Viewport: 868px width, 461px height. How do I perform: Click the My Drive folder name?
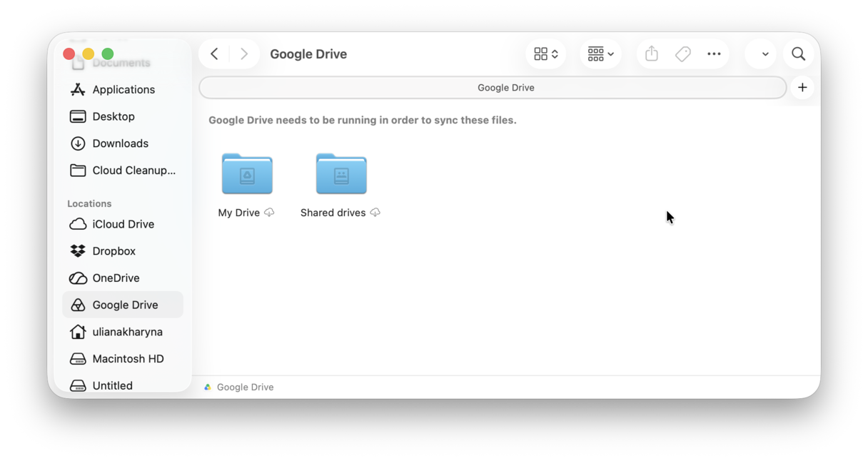coord(239,213)
